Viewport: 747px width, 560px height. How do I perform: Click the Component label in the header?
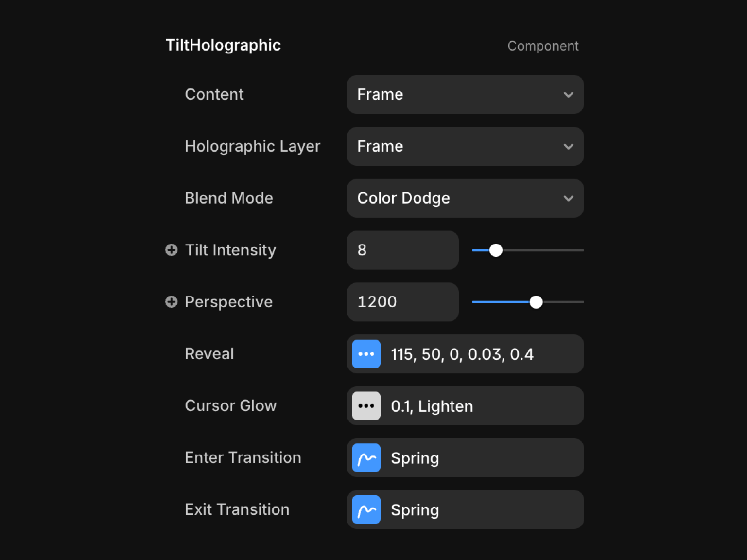pos(543,46)
